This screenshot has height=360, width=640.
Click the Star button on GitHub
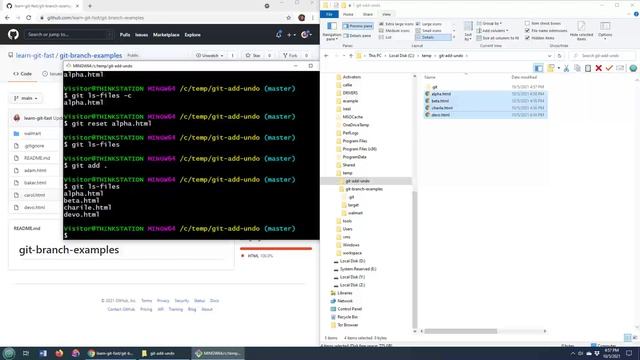pos(253,55)
